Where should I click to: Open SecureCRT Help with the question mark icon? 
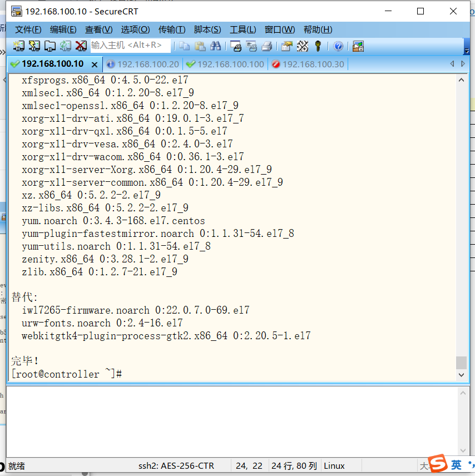338,46
